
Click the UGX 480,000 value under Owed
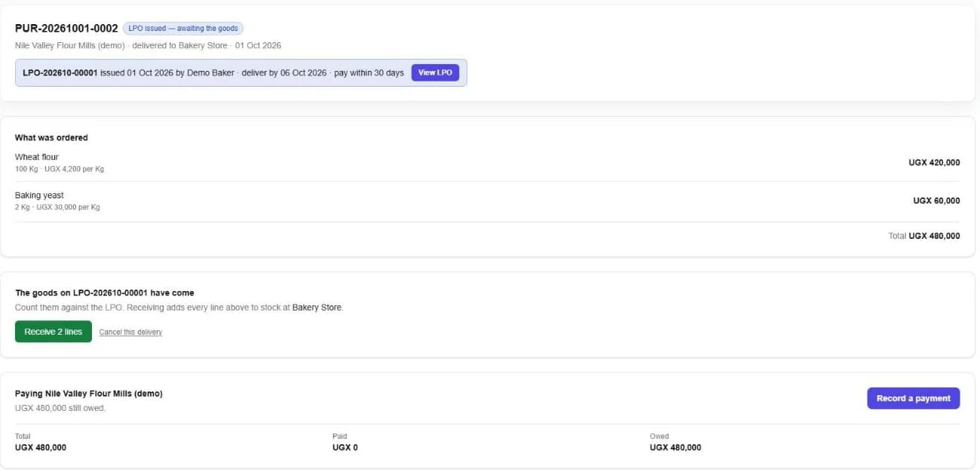pos(675,448)
